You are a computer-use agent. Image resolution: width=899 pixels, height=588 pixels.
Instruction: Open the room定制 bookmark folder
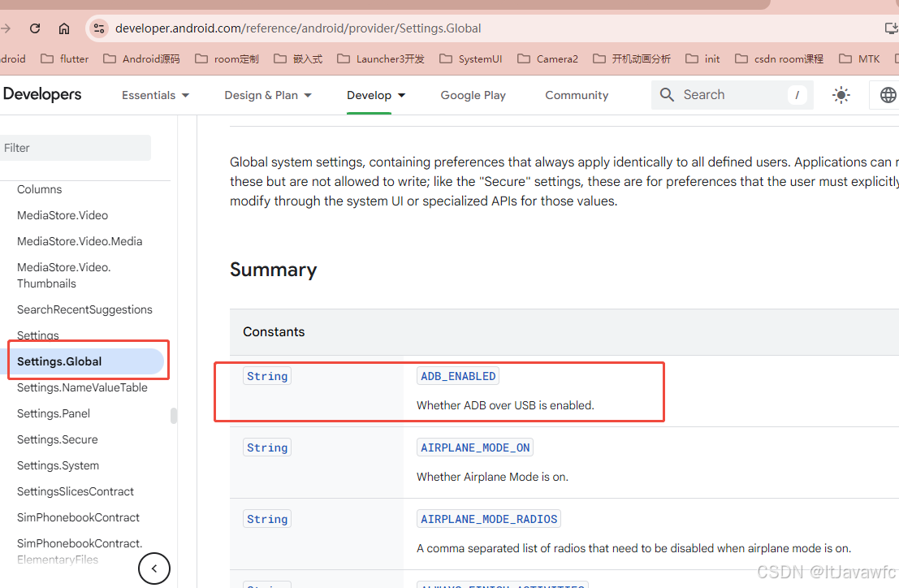click(227, 59)
